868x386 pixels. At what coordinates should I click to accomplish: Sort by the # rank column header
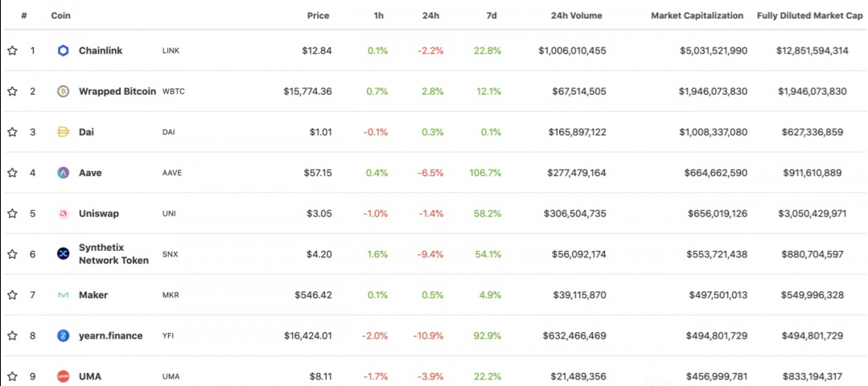24,15
